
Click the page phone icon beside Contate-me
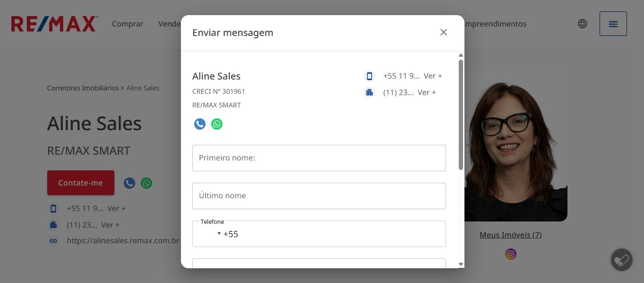tap(129, 183)
